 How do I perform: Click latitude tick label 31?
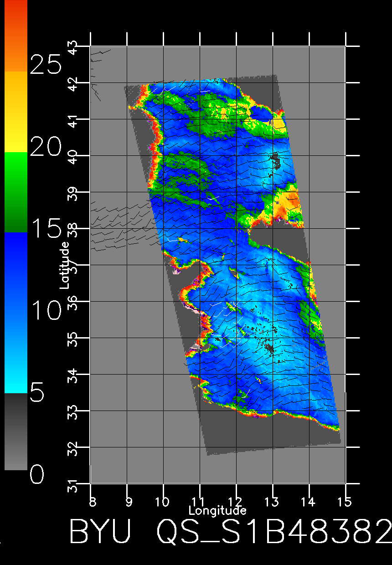73,485
